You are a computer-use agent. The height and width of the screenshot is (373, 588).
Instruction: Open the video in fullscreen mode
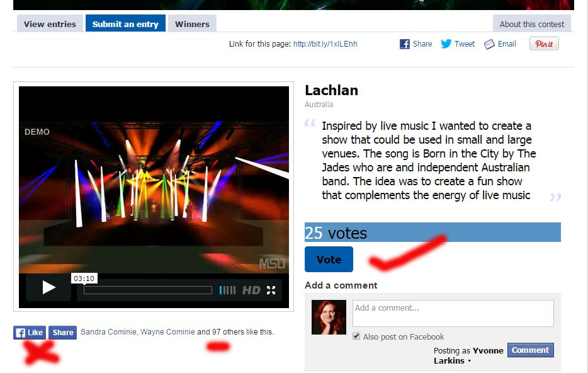pyautogui.click(x=271, y=290)
